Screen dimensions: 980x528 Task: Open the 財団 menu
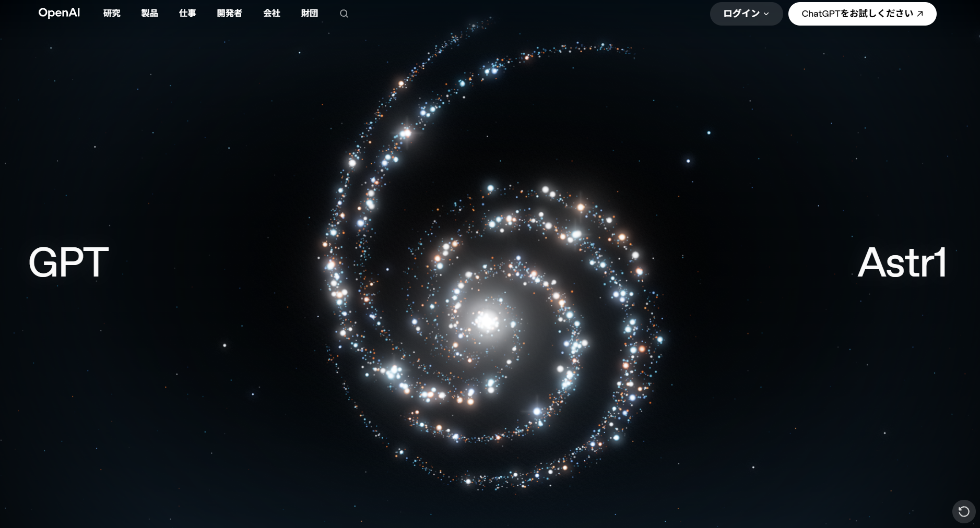click(310, 14)
